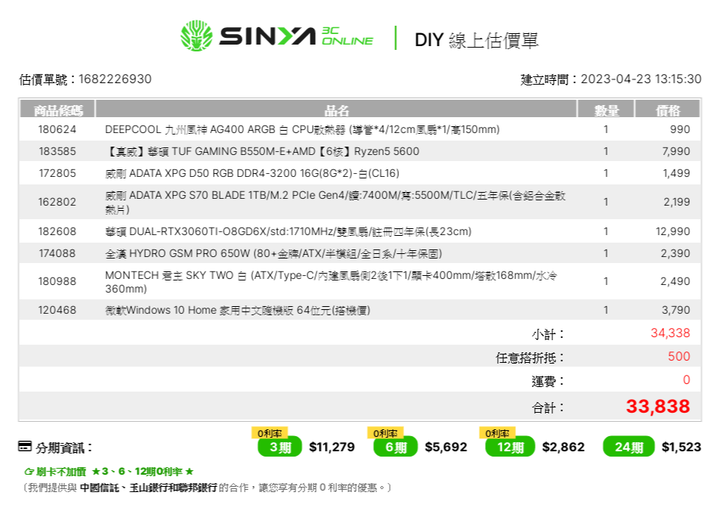Viewport: 720px width, 511px height.
Task: Click the 12期 amount $2,862
Action: tap(563, 447)
